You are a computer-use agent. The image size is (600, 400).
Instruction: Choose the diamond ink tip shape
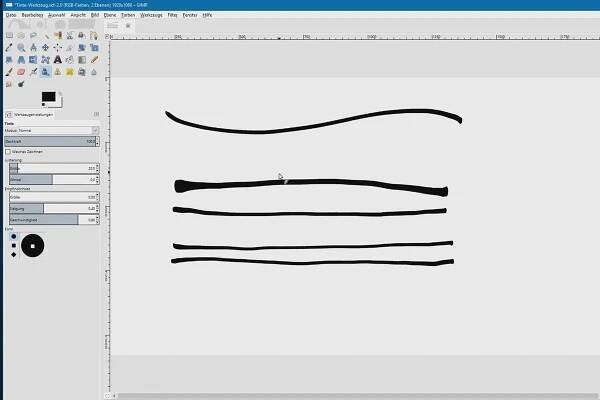[x=13, y=254]
